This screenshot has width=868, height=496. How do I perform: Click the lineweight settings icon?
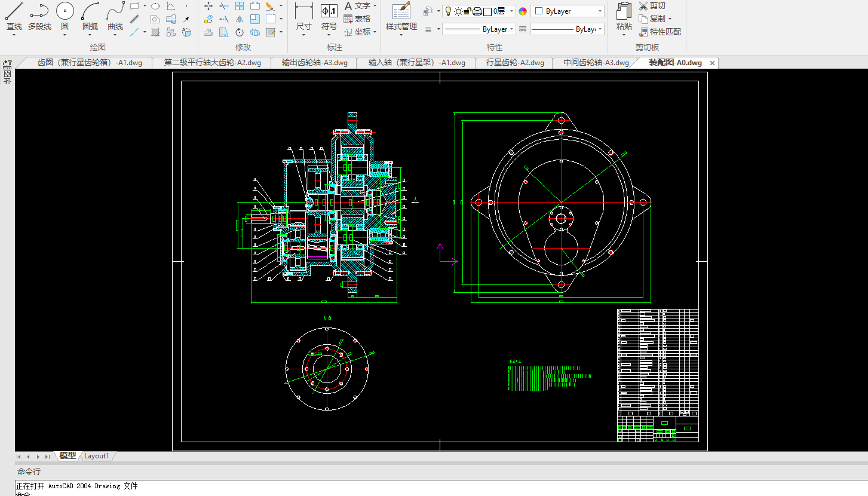point(428,29)
